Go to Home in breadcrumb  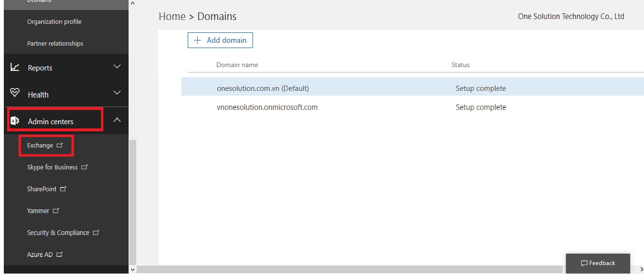pyautogui.click(x=172, y=17)
